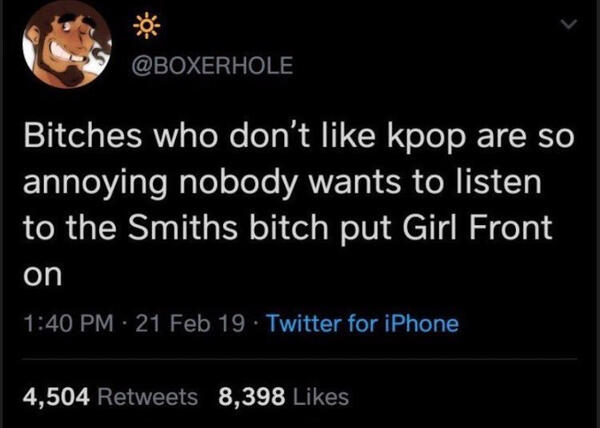Click the word Retweets beside 4,504

148,397
